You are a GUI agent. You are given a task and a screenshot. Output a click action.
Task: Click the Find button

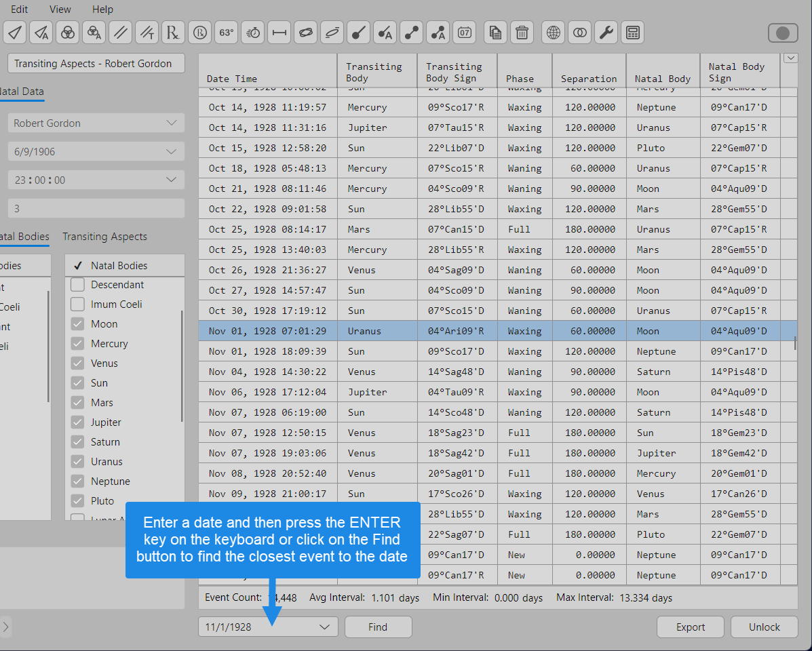click(x=378, y=627)
